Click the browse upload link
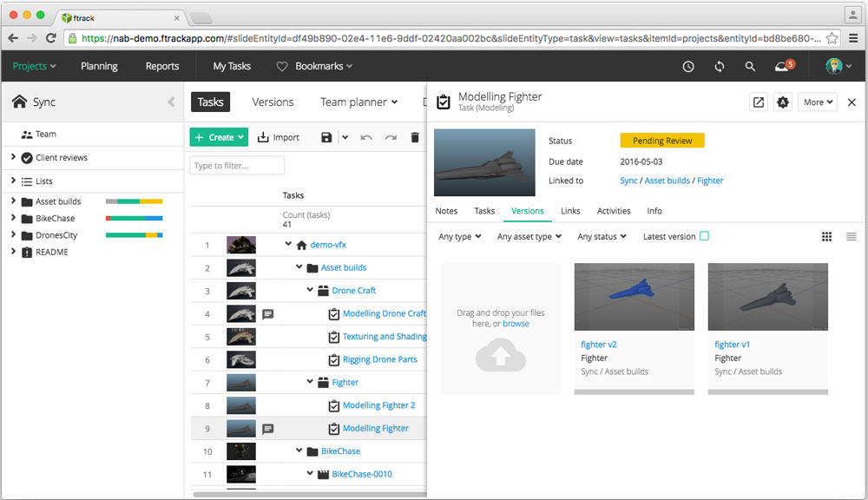Image resolution: width=868 pixels, height=500 pixels. [516, 324]
